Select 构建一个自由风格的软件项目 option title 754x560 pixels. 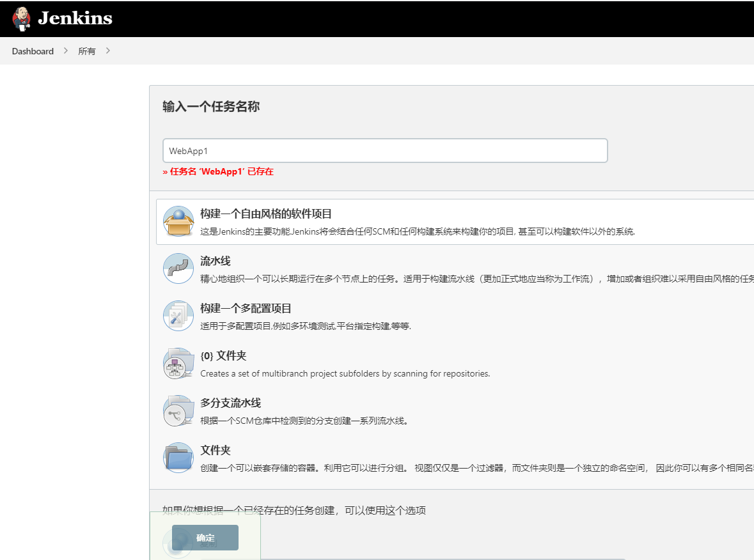tap(266, 214)
